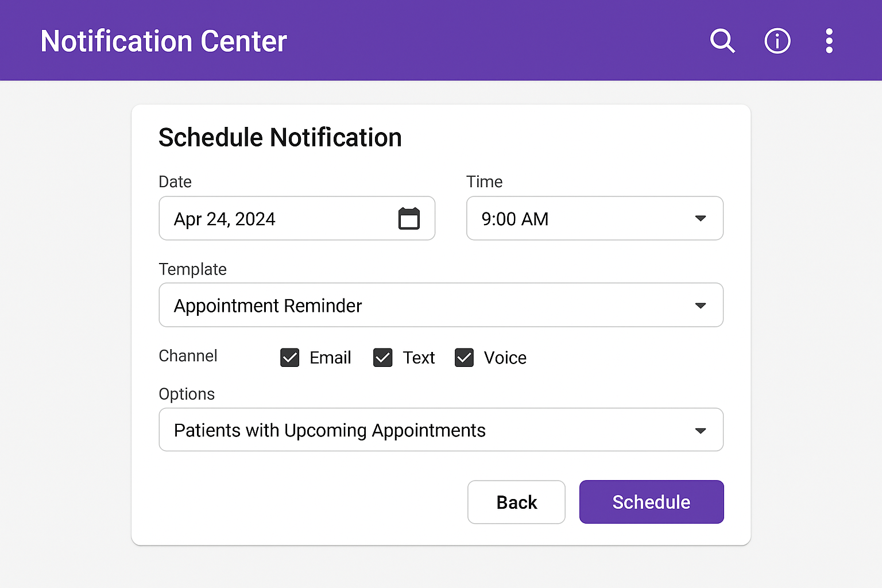Uncheck the Email channel

289,357
